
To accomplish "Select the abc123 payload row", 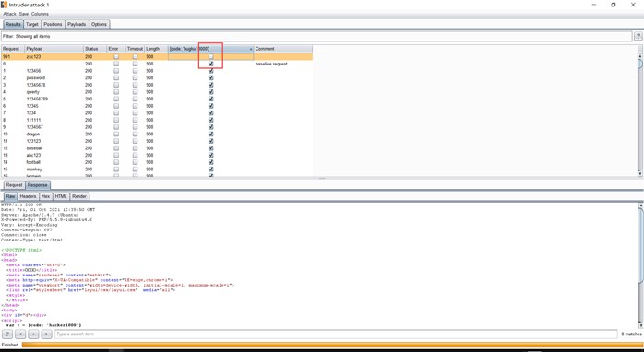I will coord(157,155).
